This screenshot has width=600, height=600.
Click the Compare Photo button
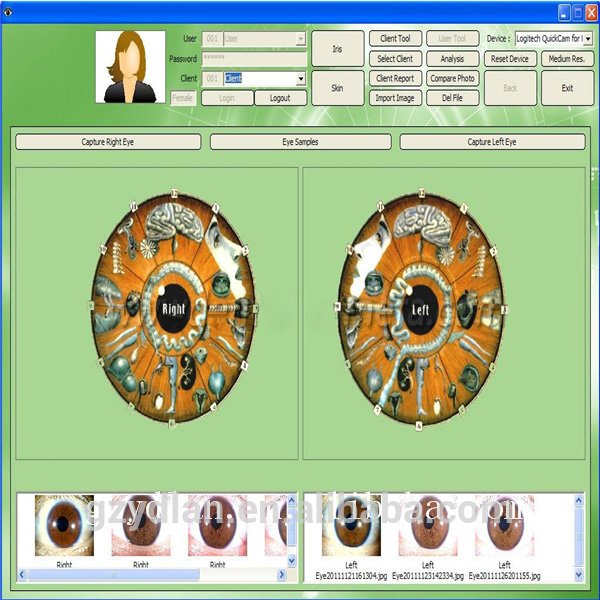click(452, 78)
